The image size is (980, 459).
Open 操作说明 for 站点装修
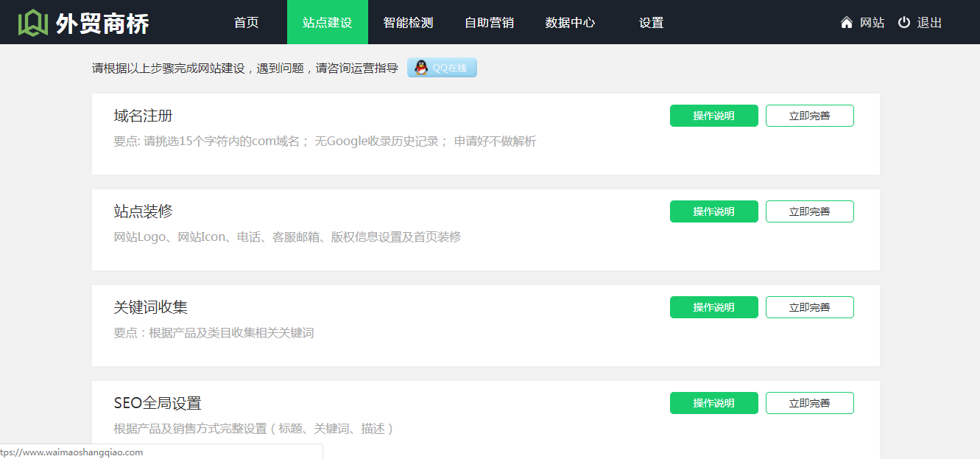[x=713, y=211]
